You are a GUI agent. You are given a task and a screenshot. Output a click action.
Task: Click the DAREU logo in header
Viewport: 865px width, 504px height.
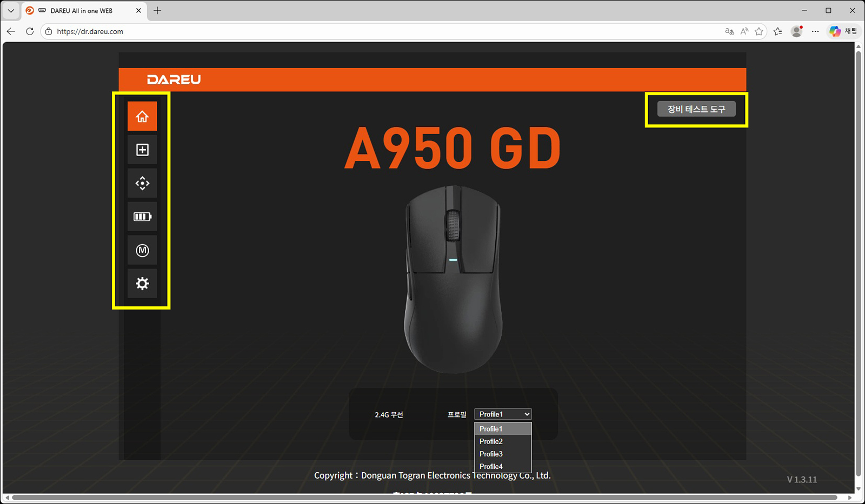point(174,79)
